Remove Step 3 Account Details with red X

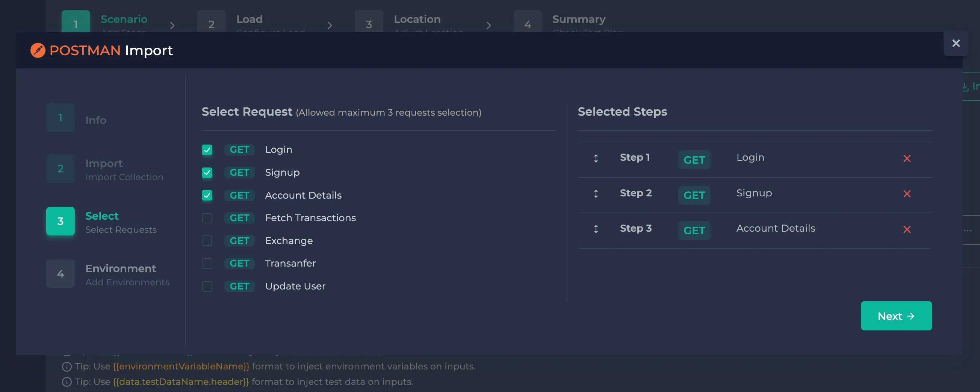[907, 229]
